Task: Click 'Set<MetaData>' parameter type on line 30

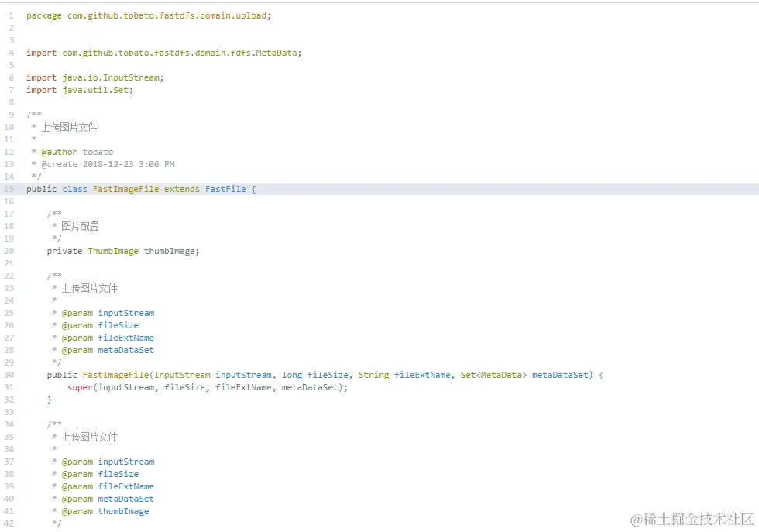Action: (x=493, y=375)
